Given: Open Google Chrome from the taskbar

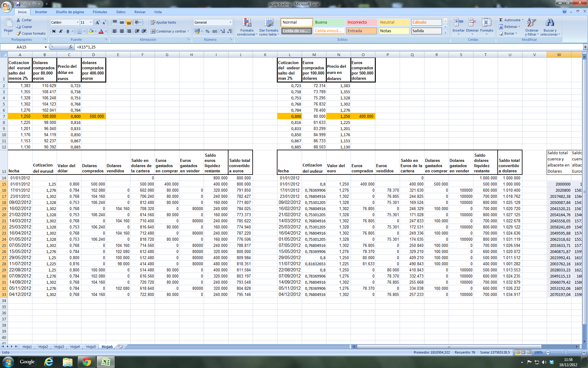Looking at the screenshot, I should [x=86, y=362].
